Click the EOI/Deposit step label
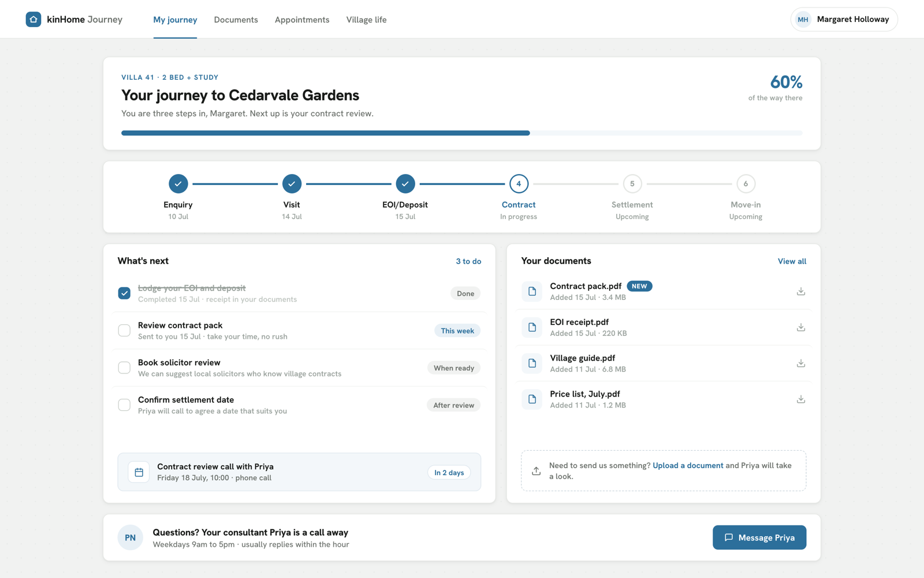Screen dimensions: 924x578 [x=405, y=205]
